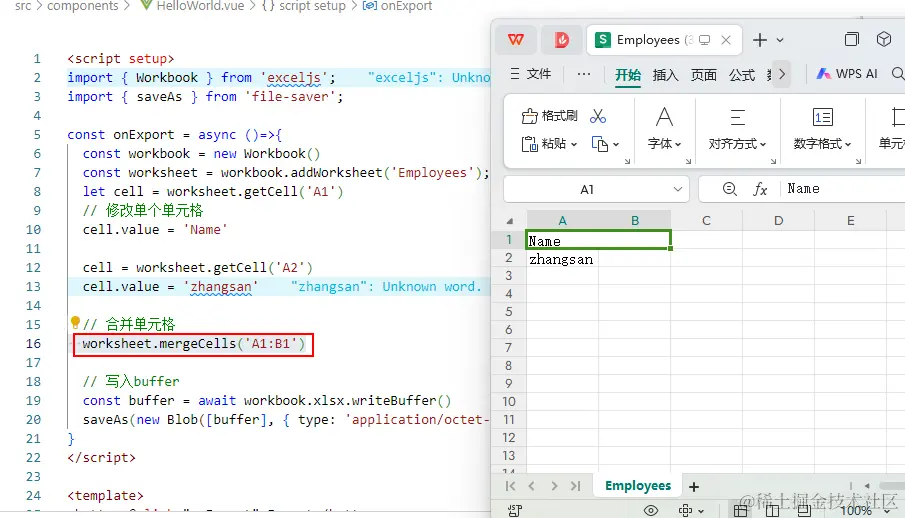Click the Name Box showing A1
Screen dimensions: 905x518
click(x=596, y=189)
